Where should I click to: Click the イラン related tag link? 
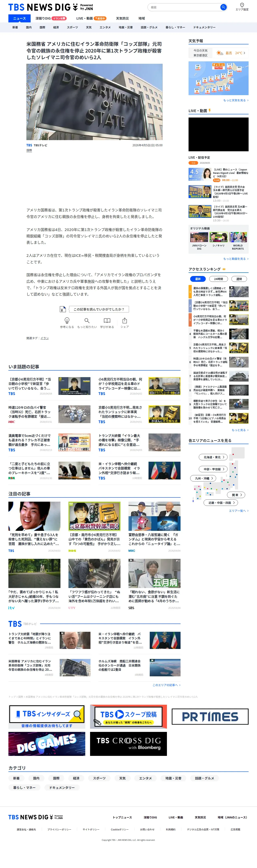coord(44,338)
